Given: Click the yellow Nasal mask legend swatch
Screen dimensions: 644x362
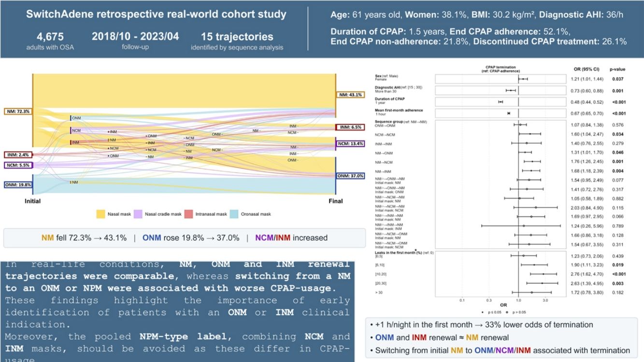Looking at the screenshot, I should (100, 214).
